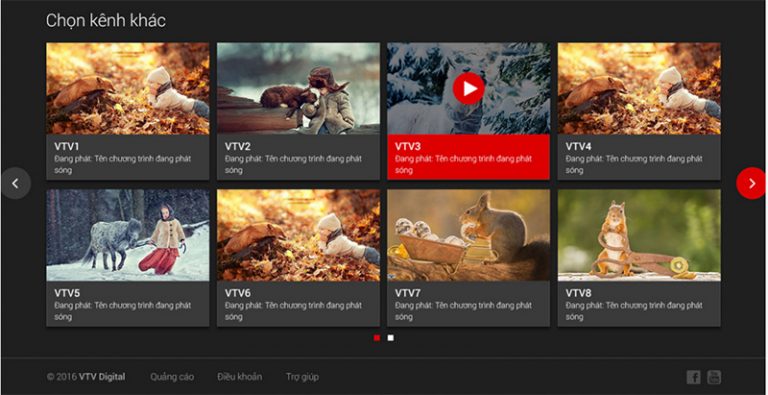Click the VTV8 channel title
This screenshot has height=395, width=768.
(x=578, y=293)
